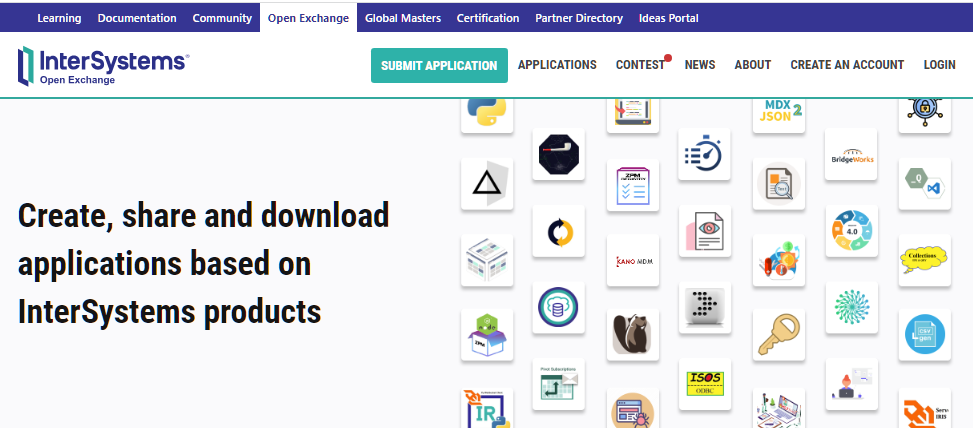This screenshot has height=445, width=973.
Task: Go to the Certification tab
Action: [x=488, y=18]
